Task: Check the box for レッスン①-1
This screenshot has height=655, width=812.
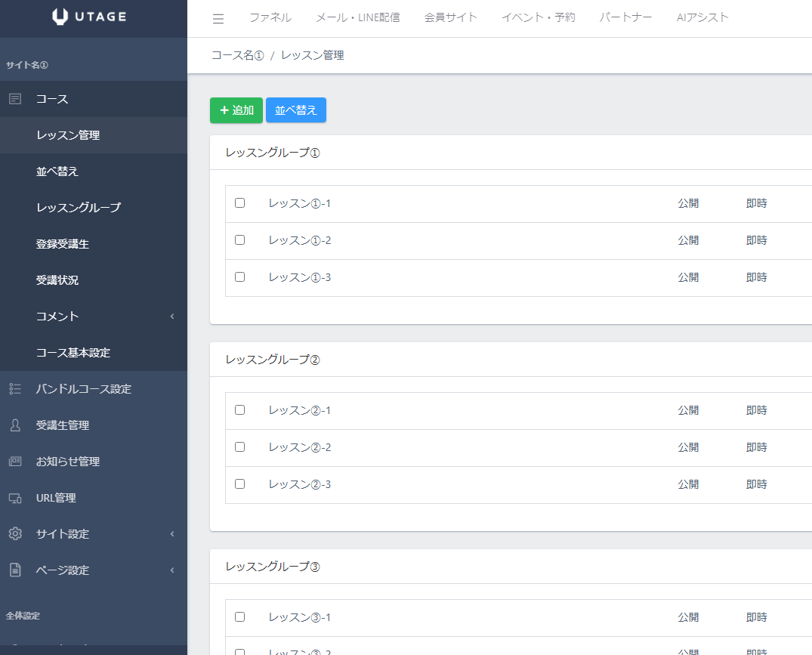Action: (x=240, y=203)
